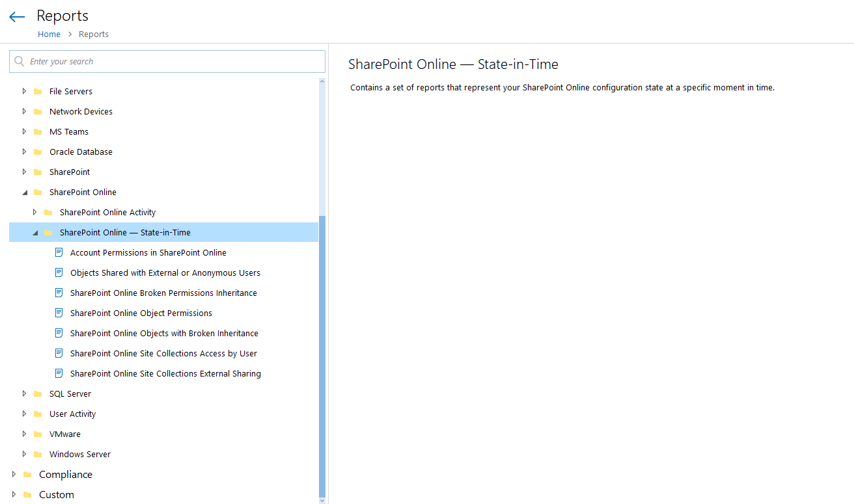Collapse the State-in-Time folder arrow

tap(34, 233)
